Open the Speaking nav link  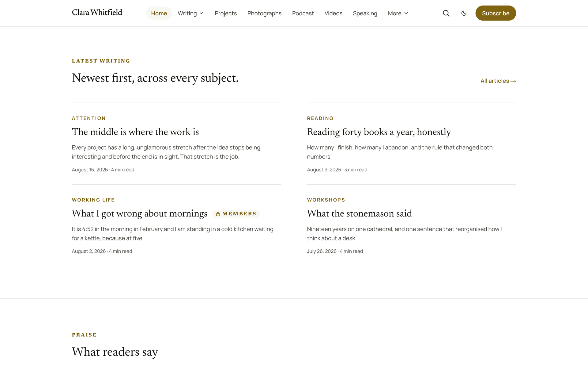point(365,13)
